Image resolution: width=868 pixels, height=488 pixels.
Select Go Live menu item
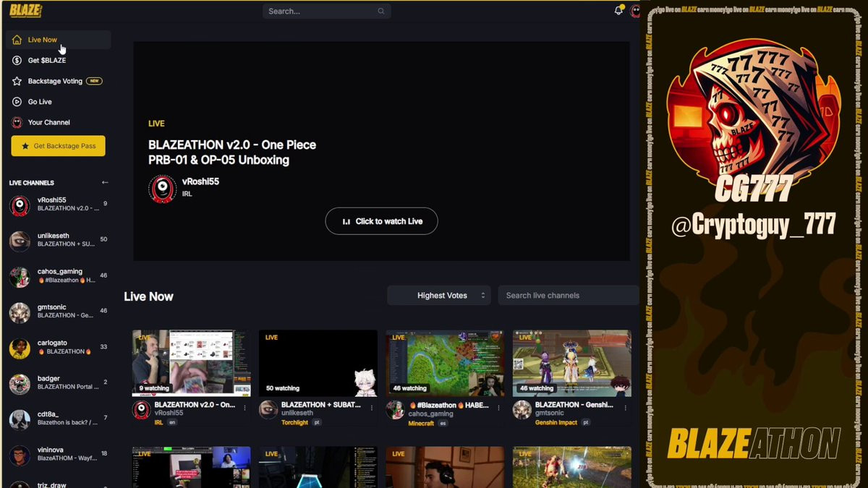(x=40, y=102)
